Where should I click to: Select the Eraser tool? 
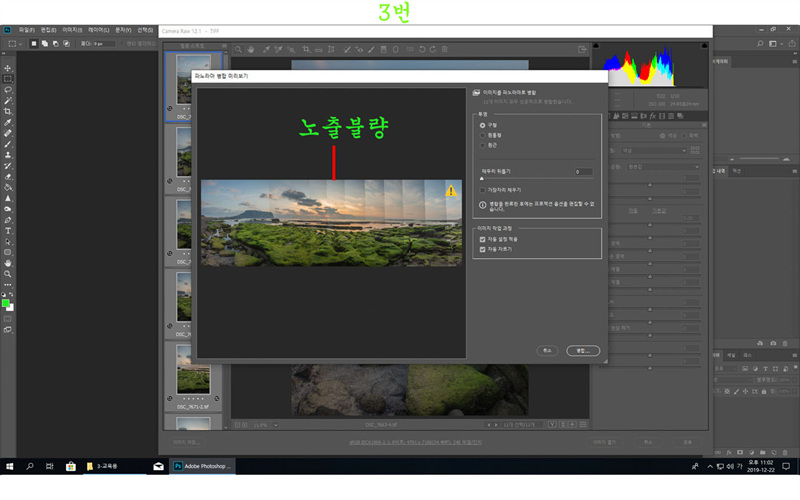coord(8,177)
